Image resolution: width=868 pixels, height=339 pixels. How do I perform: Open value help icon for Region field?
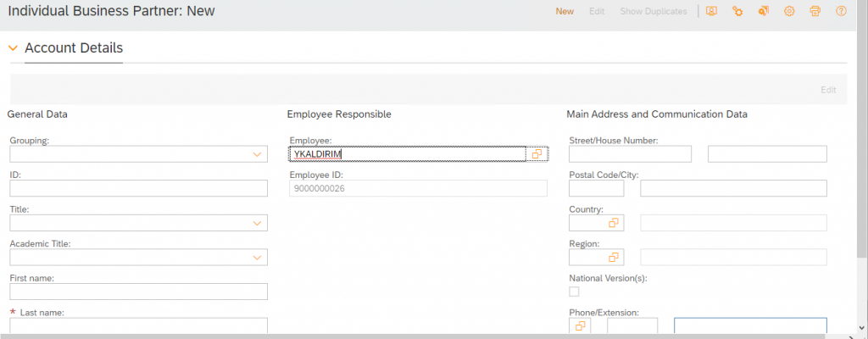click(614, 257)
